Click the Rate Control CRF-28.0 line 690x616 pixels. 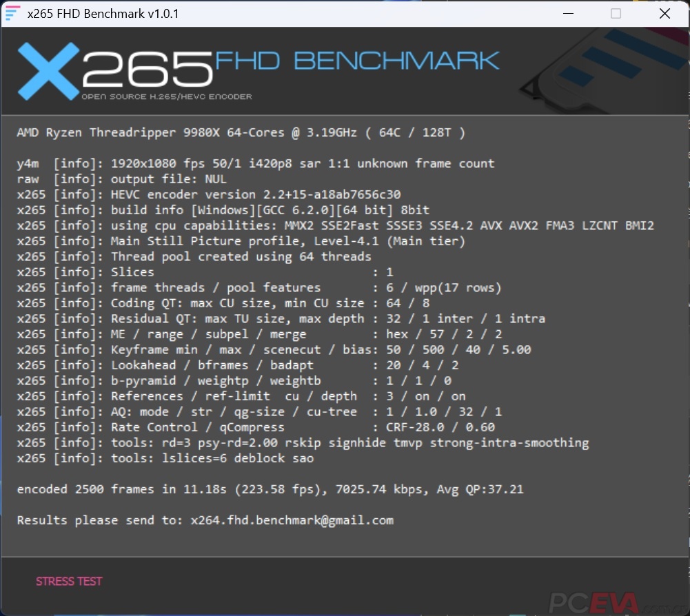(256, 427)
